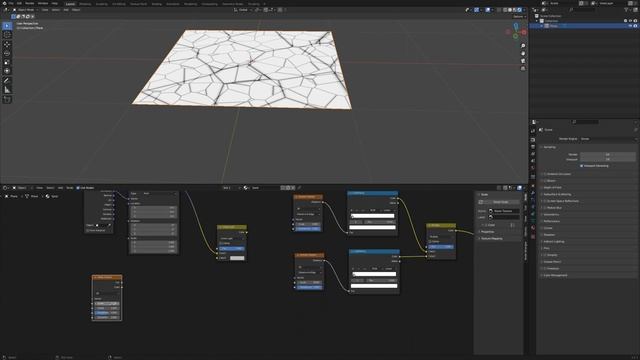Open the viewport Options button
640x360 pixels.
(x=518, y=16)
